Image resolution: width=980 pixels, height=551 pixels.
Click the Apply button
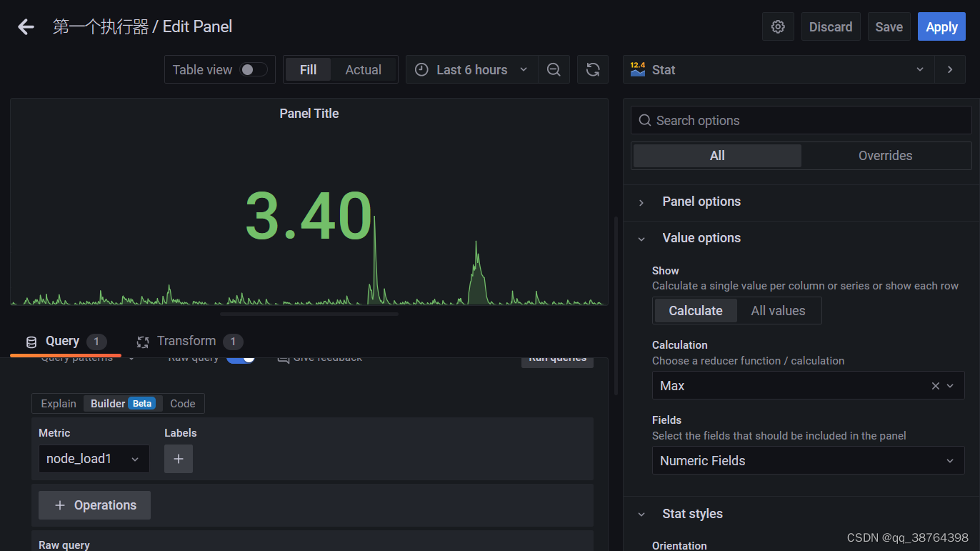pos(941,26)
